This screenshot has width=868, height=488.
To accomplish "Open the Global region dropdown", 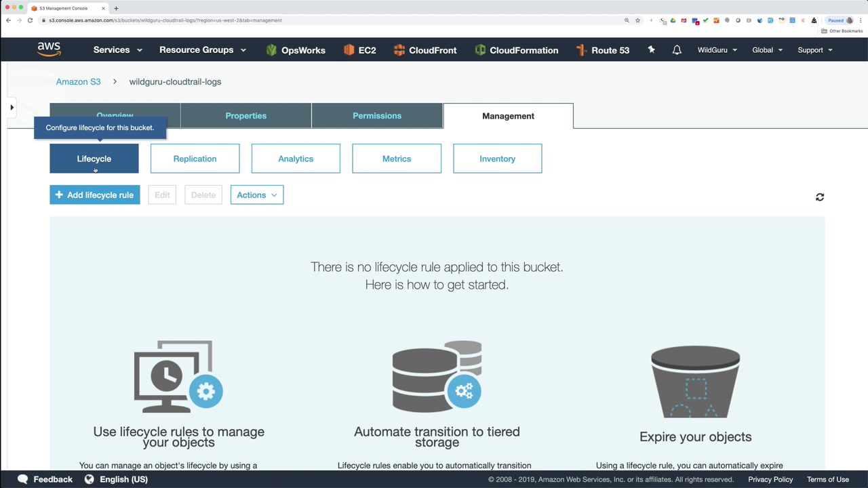I will (x=768, y=50).
